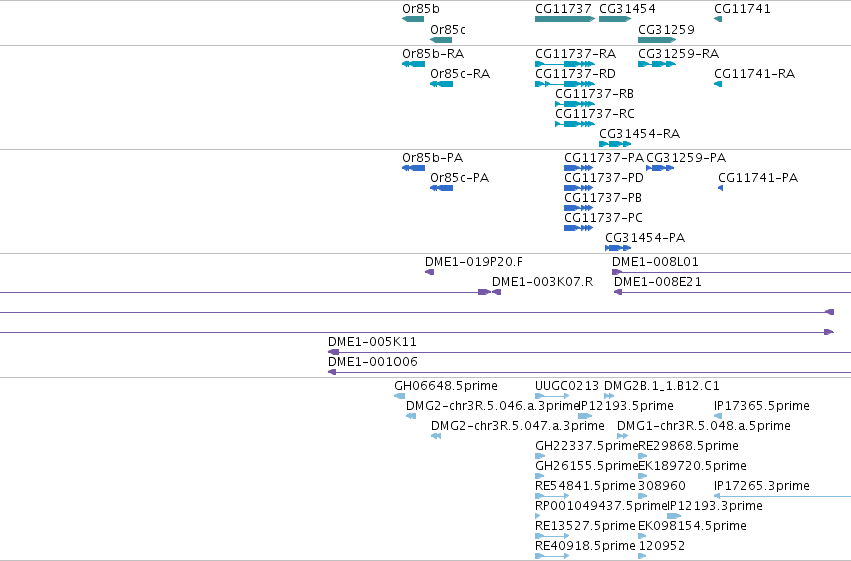The image size is (851, 561).
Task: Open the CG11737 gene label
Action: click(x=563, y=9)
